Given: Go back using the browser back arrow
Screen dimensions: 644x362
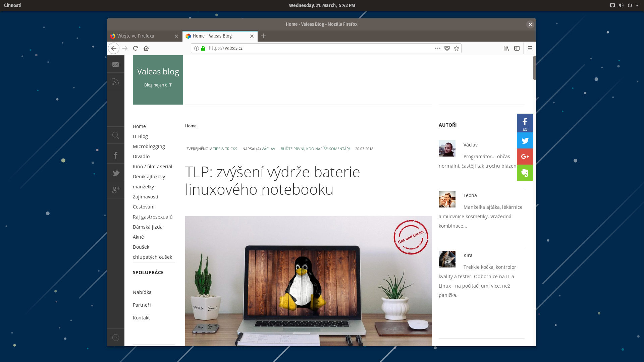Looking at the screenshot, I should (x=114, y=48).
